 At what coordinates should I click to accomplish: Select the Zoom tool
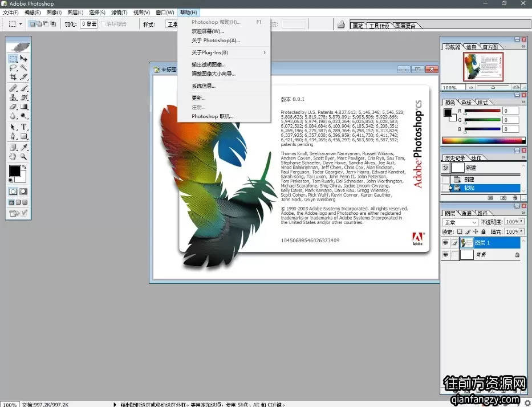pos(23,156)
